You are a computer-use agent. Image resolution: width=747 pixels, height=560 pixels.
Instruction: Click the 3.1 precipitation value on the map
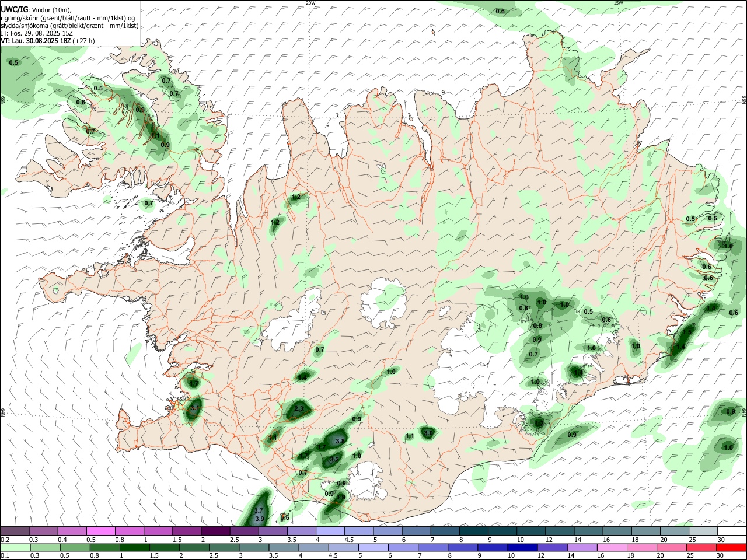195,408
